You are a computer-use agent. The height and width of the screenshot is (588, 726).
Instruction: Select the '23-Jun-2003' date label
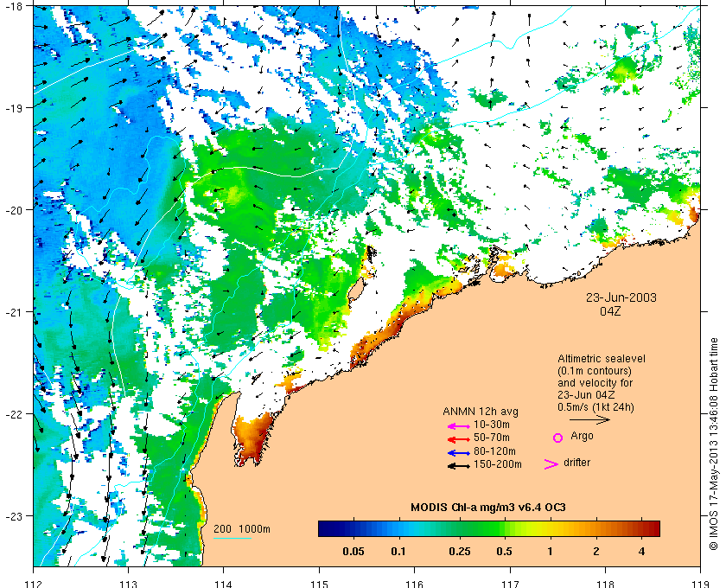click(x=621, y=297)
